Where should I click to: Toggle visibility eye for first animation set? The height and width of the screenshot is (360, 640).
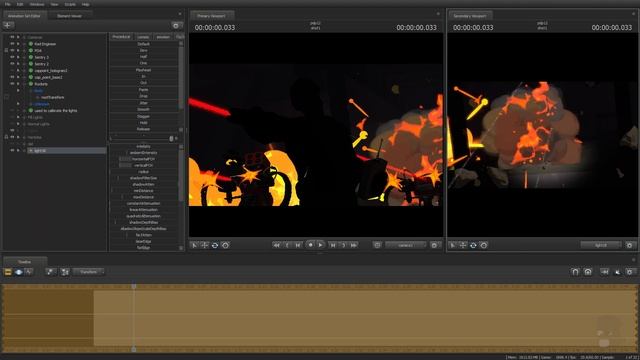12,44
